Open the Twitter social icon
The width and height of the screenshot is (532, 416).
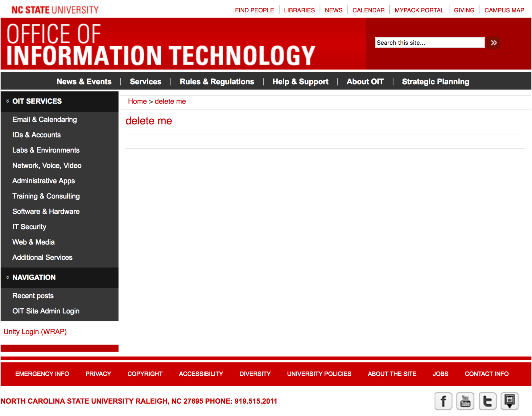487,401
